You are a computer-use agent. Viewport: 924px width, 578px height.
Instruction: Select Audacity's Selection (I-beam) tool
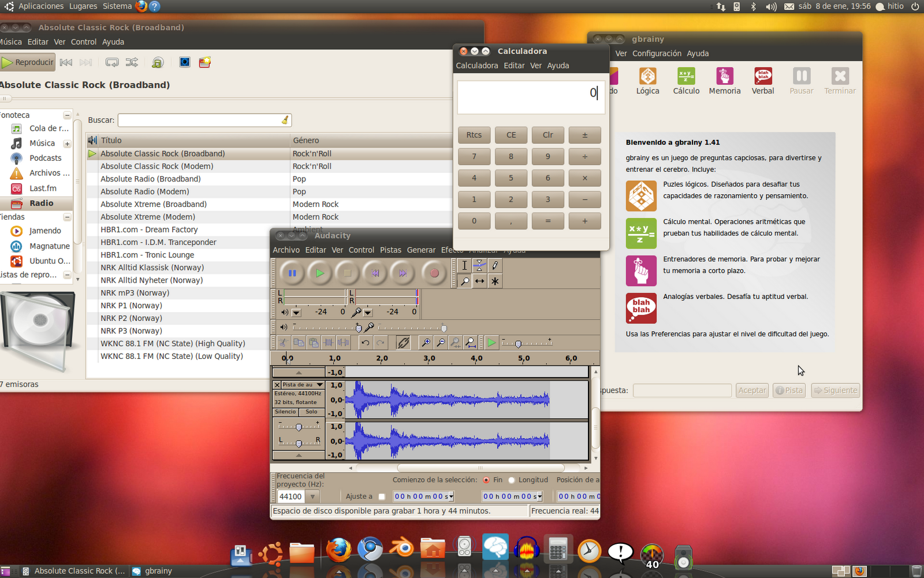[x=464, y=265]
